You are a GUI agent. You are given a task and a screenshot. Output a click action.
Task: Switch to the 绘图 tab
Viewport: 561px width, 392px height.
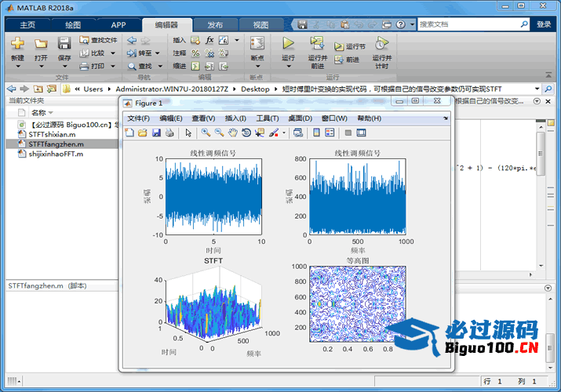click(73, 25)
